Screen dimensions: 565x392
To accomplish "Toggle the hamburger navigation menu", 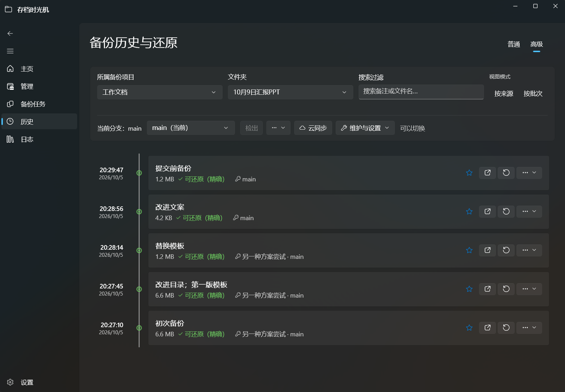I will [10, 51].
